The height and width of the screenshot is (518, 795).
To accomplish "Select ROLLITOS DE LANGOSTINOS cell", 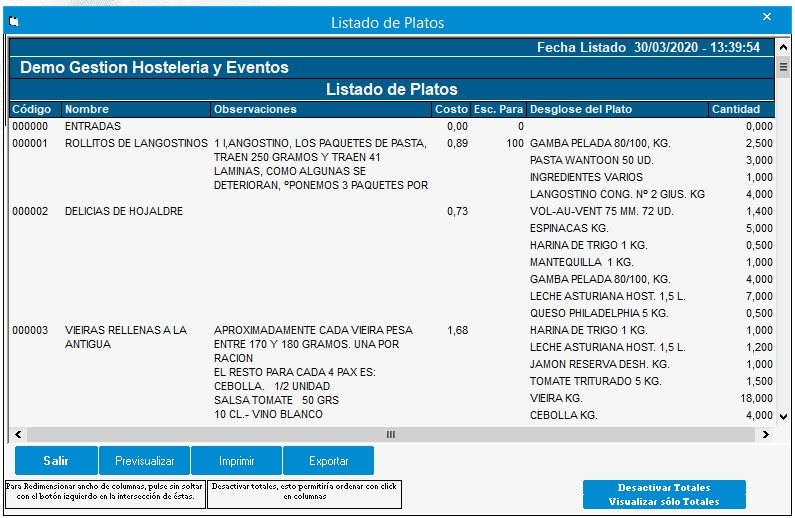I will point(136,143).
